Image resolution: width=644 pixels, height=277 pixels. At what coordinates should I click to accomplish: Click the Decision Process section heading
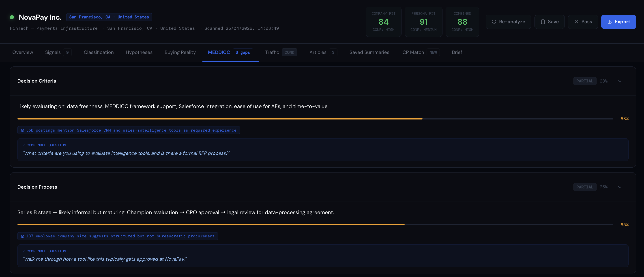pyautogui.click(x=37, y=187)
